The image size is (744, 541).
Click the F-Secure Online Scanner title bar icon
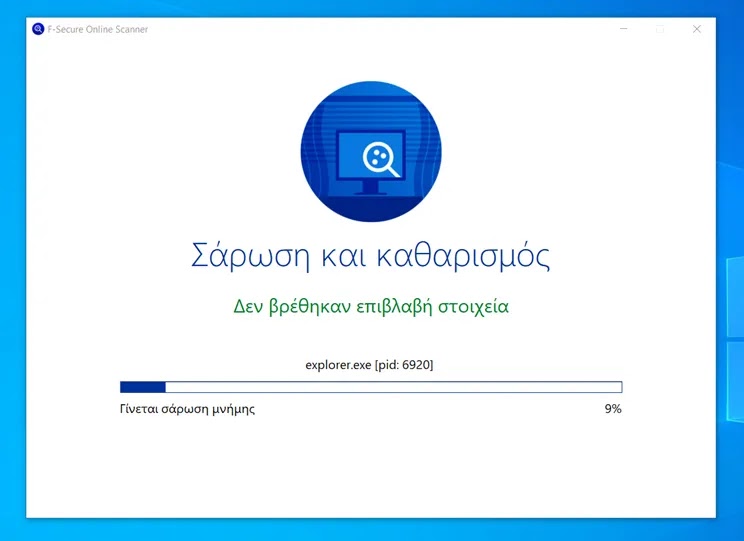(x=38, y=29)
